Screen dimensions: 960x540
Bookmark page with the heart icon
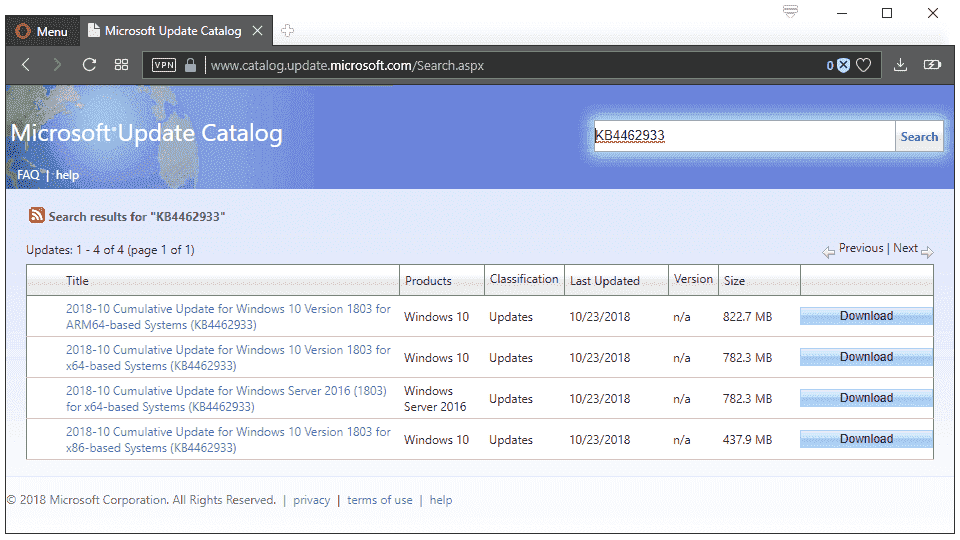pos(863,65)
